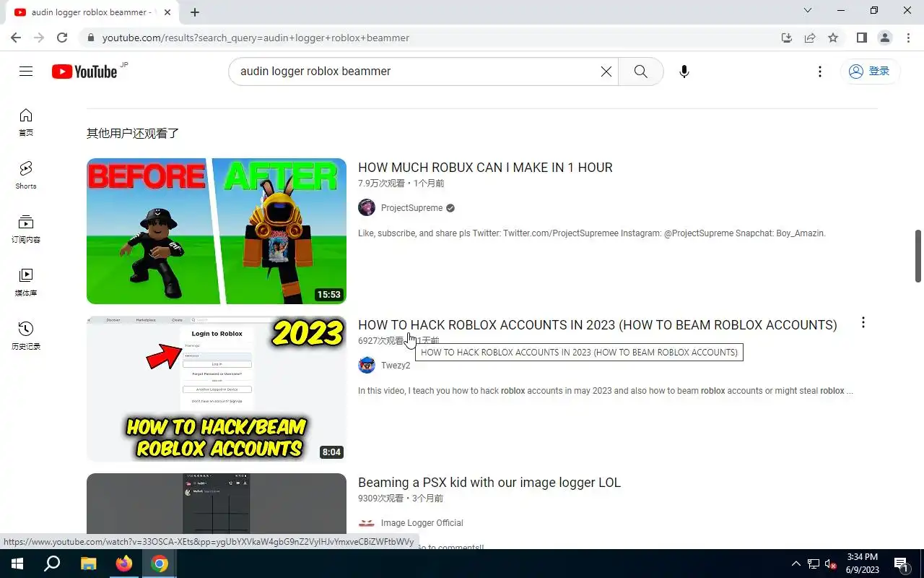Click the page vertical scrollbar

(x=918, y=256)
